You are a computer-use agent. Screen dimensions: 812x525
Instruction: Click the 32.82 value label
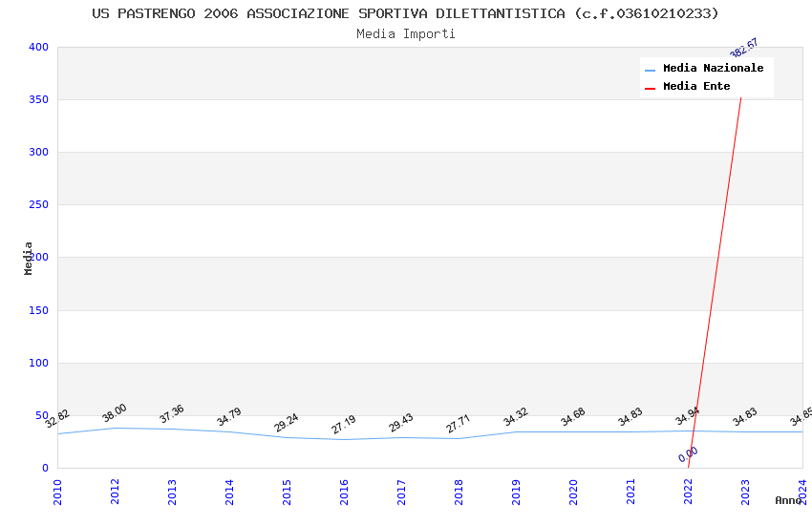coord(57,418)
